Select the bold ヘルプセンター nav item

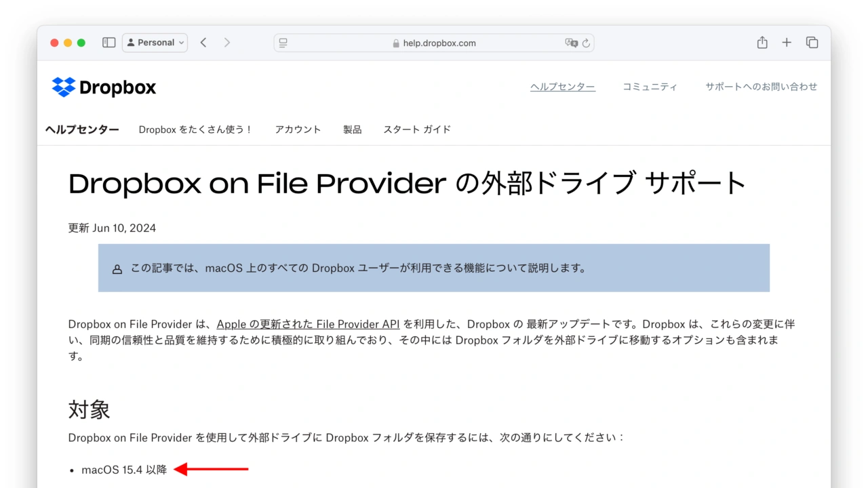82,129
